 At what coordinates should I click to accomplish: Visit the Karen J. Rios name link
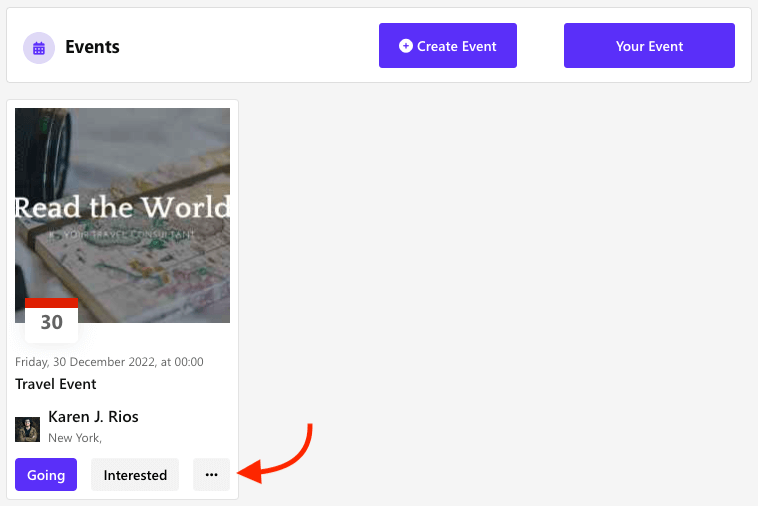(93, 417)
